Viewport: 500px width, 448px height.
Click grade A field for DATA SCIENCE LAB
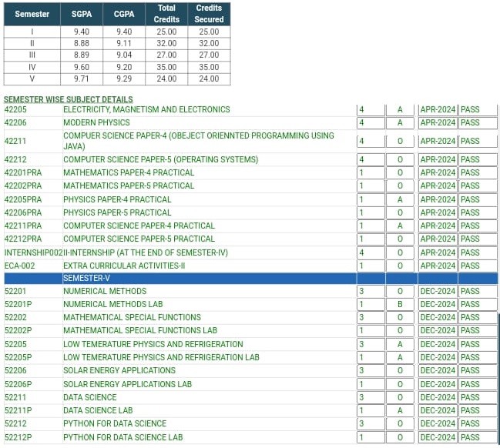click(400, 411)
